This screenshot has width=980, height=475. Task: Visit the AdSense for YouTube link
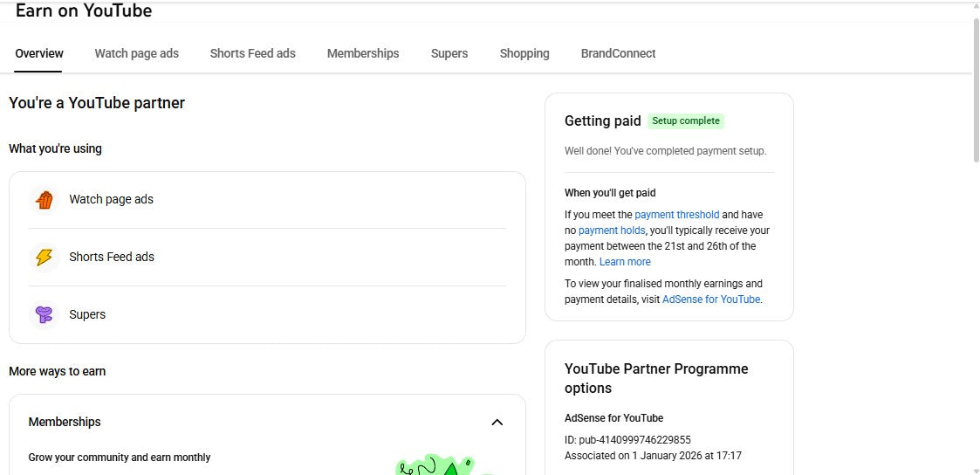pos(710,299)
